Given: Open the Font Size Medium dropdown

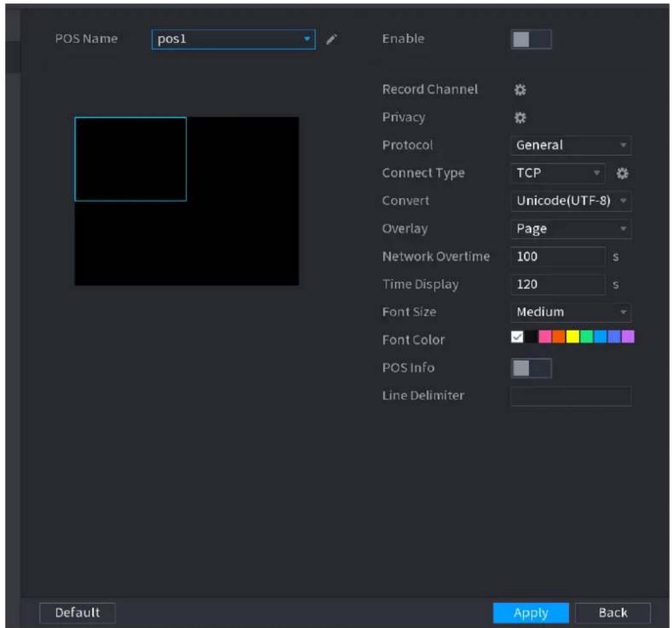Looking at the screenshot, I should [x=571, y=312].
